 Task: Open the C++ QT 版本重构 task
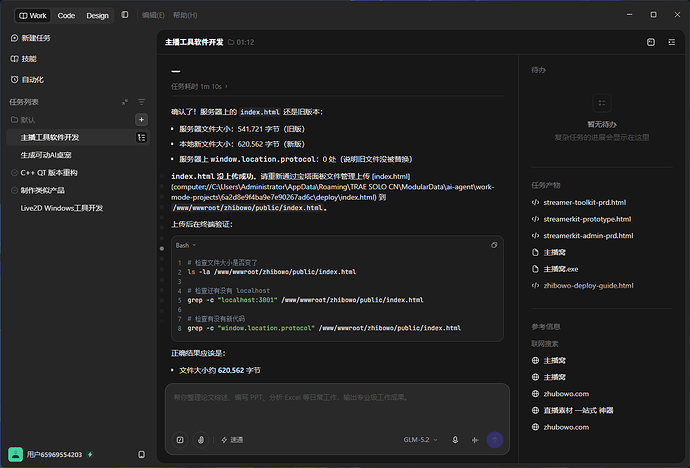[49, 173]
